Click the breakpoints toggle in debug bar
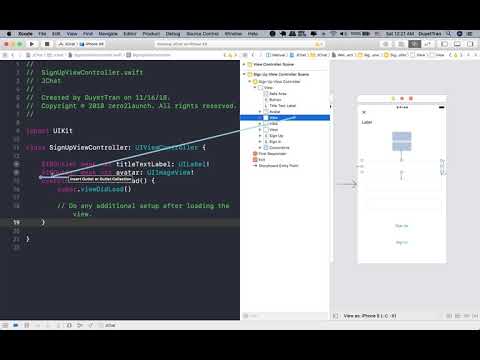 pos(16,325)
